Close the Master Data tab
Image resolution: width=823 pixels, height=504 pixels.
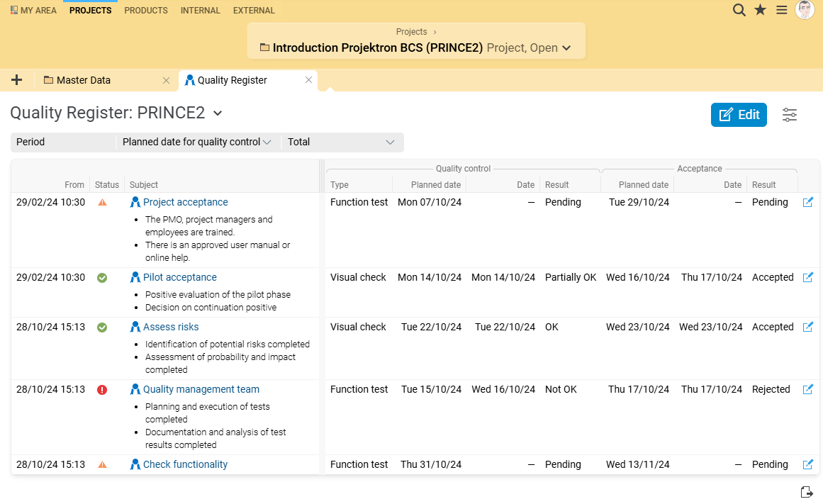[166, 80]
